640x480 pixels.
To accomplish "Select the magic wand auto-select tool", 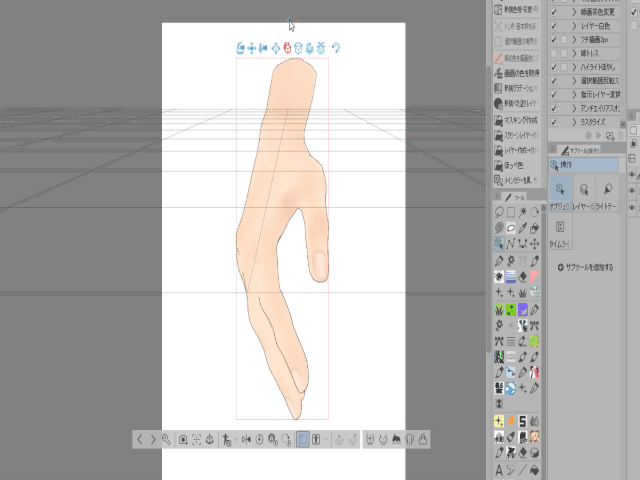I will coord(522,212).
